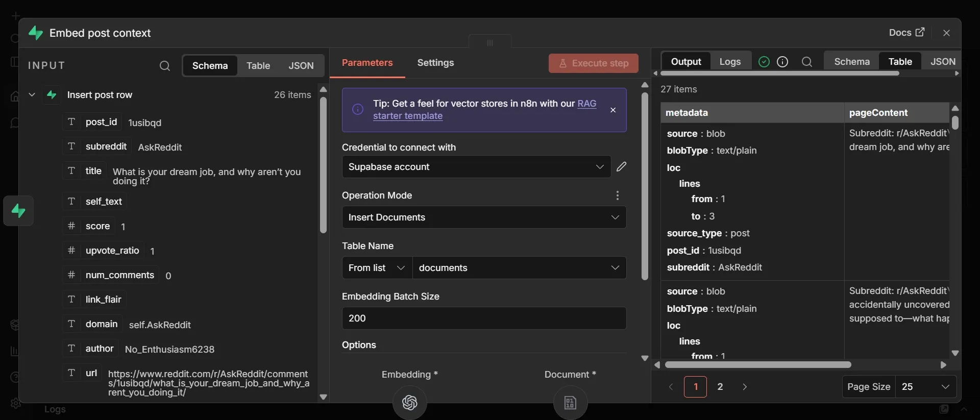Open the Parameters tab
Image resolution: width=980 pixels, height=420 pixels.
point(367,63)
